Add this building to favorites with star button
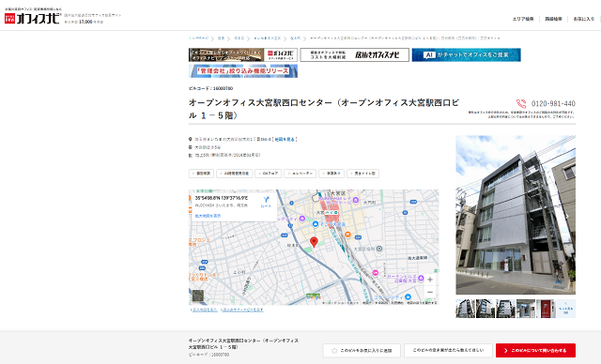The height and width of the screenshot is (364, 601). (x=362, y=350)
